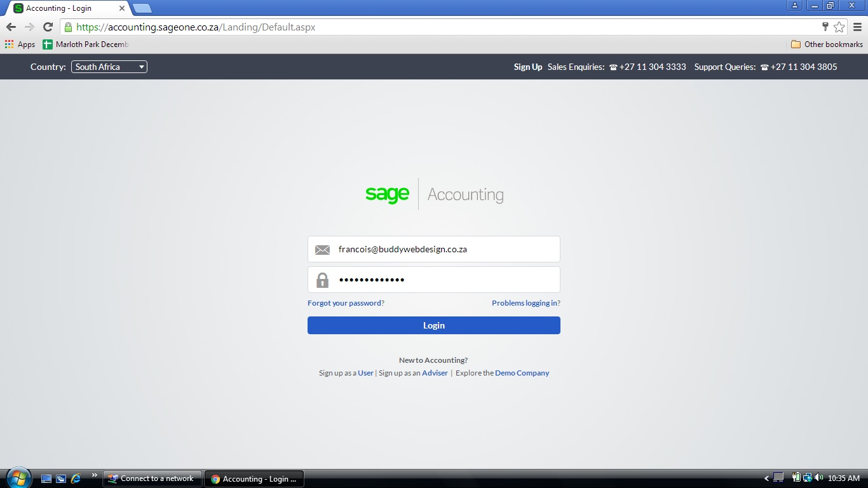
Task: Open a new tab
Action: (x=142, y=8)
